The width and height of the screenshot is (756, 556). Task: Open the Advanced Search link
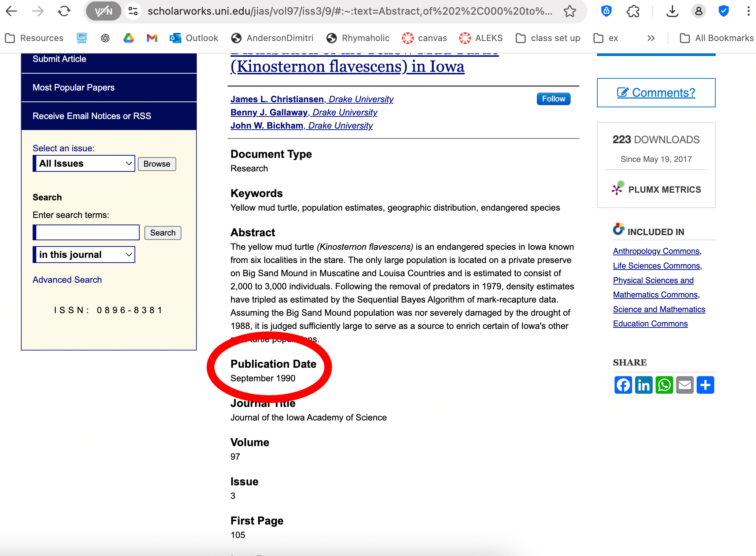coord(67,280)
